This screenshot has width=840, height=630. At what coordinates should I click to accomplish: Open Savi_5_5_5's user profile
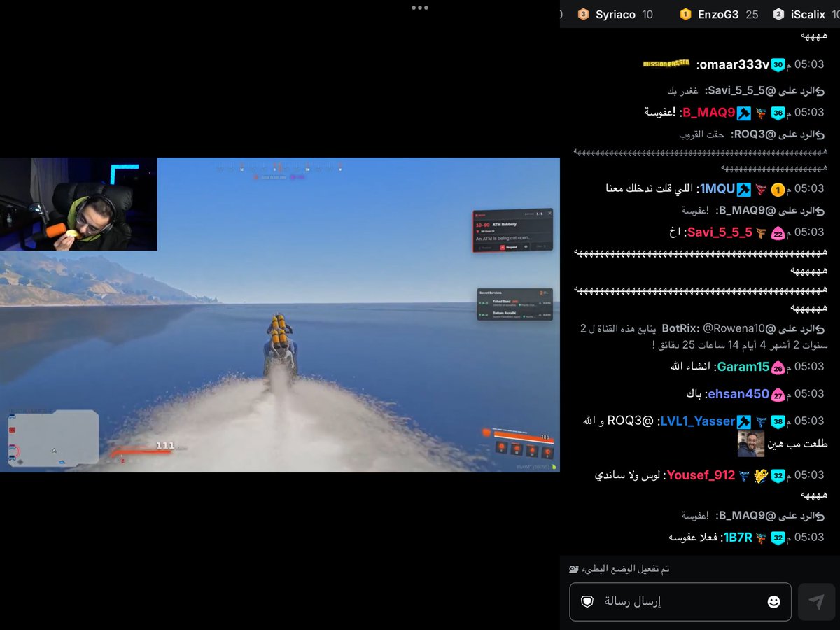tap(720, 232)
